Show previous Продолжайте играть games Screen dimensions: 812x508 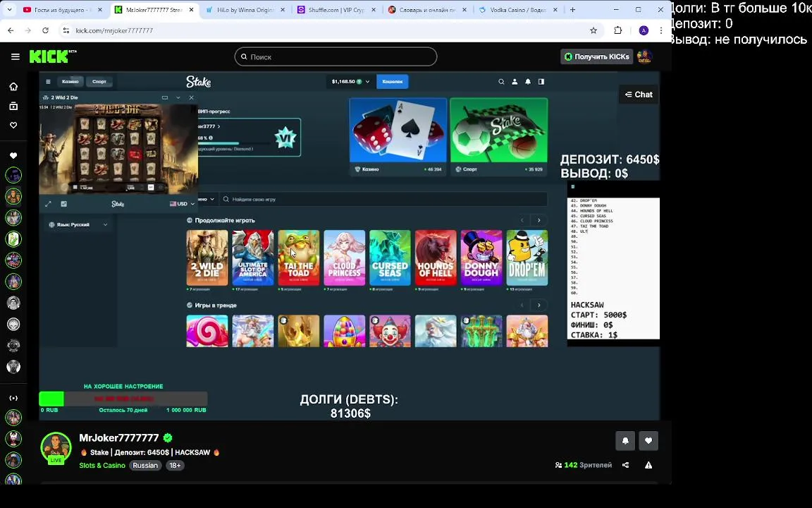(x=522, y=220)
